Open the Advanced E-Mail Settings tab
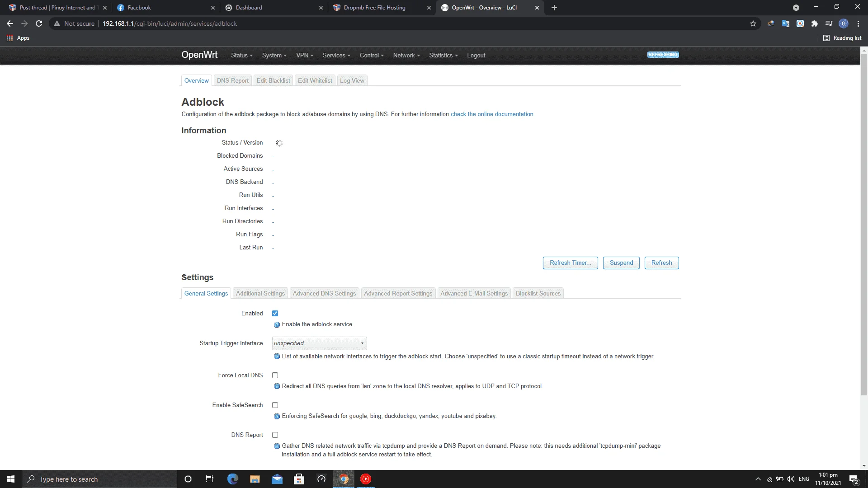868x488 pixels. click(x=474, y=293)
